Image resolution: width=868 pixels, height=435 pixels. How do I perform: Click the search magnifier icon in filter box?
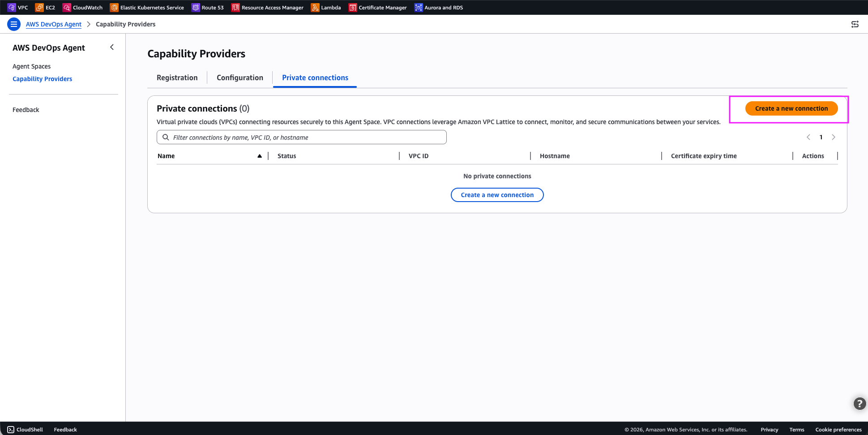(166, 137)
